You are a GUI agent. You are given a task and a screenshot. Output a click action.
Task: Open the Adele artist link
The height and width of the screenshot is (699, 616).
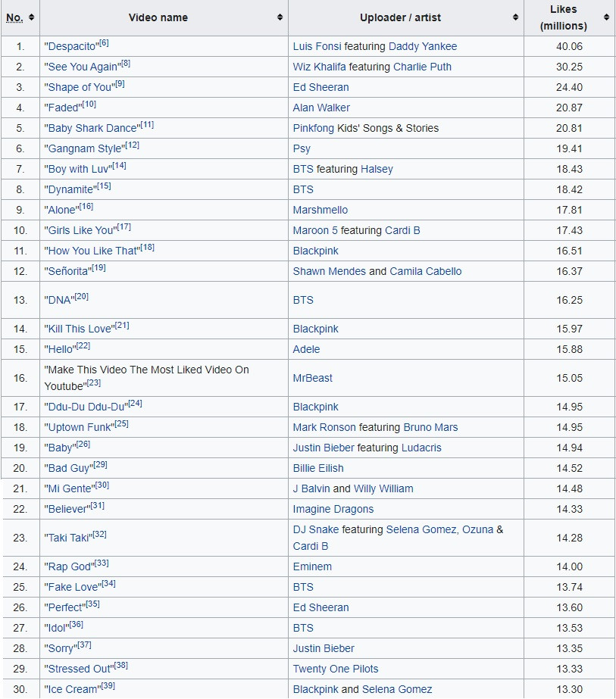(306, 350)
